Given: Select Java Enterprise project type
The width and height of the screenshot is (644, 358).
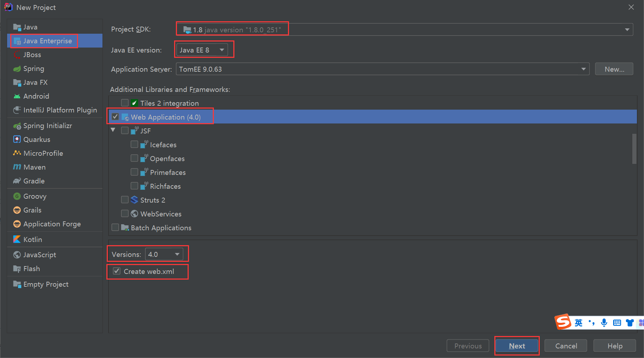Looking at the screenshot, I should pos(55,41).
